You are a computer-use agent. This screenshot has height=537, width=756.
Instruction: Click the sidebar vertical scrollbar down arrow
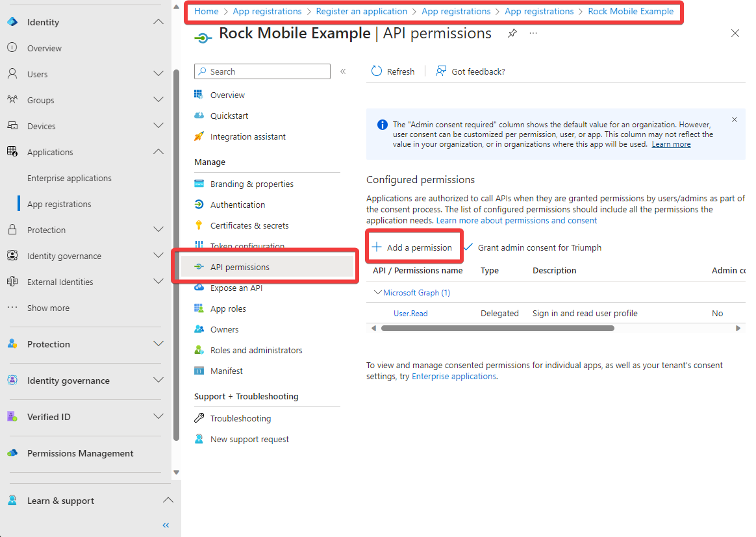(x=177, y=472)
